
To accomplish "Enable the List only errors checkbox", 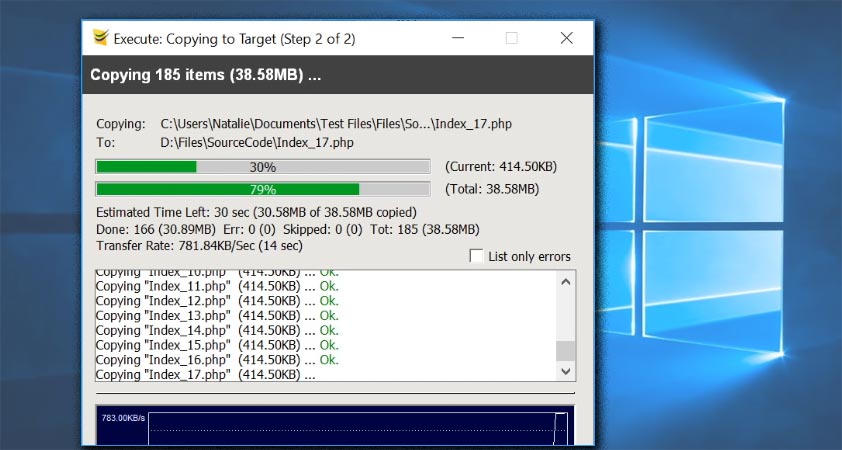I will (x=477, y=256).
